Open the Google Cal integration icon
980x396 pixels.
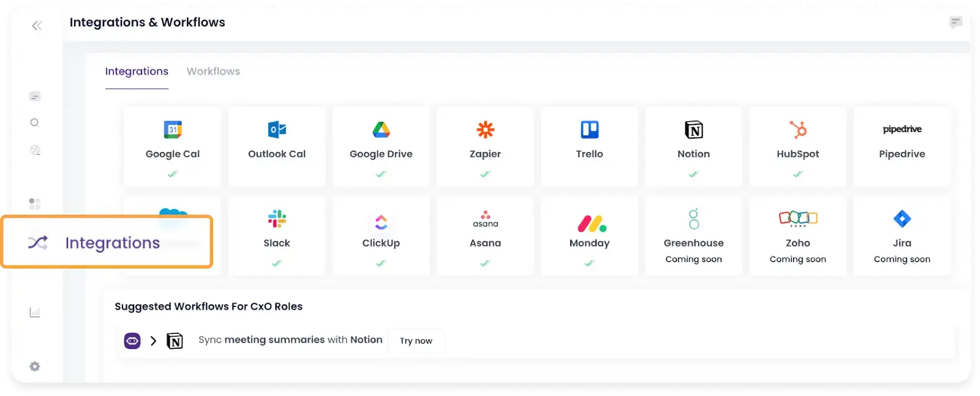click(x=173, y=129)
